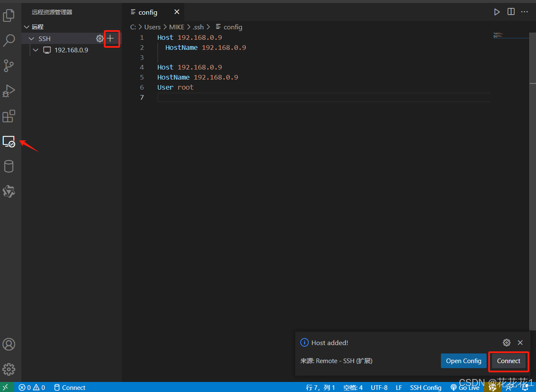536x392 pixels.
Task: Open the database view icon in activity bar
Action: (x=9, y=166)
